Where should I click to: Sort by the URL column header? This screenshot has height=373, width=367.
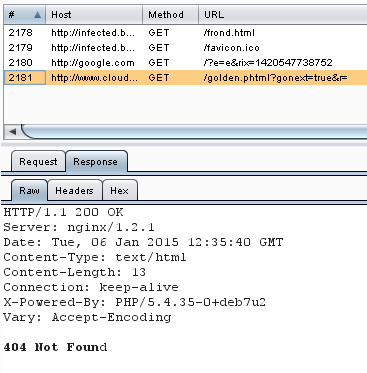tap(283, 15)
